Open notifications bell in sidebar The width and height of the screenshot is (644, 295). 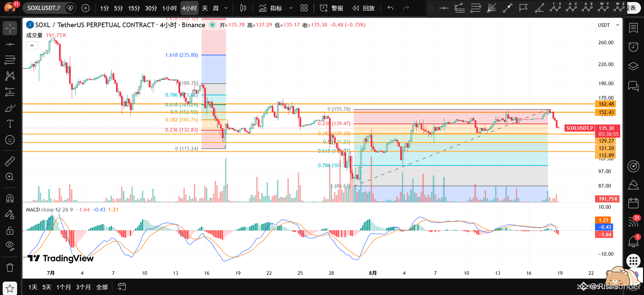coord(633,241)
